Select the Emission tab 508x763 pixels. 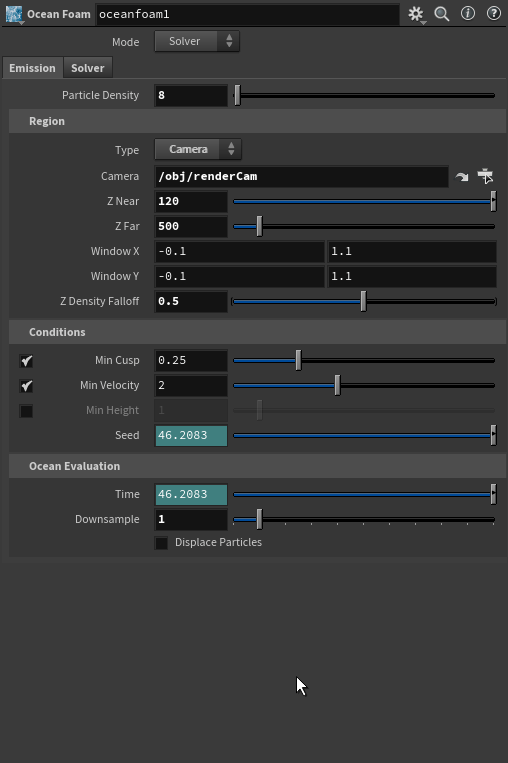pyautogui.click(x=32, y=68)
